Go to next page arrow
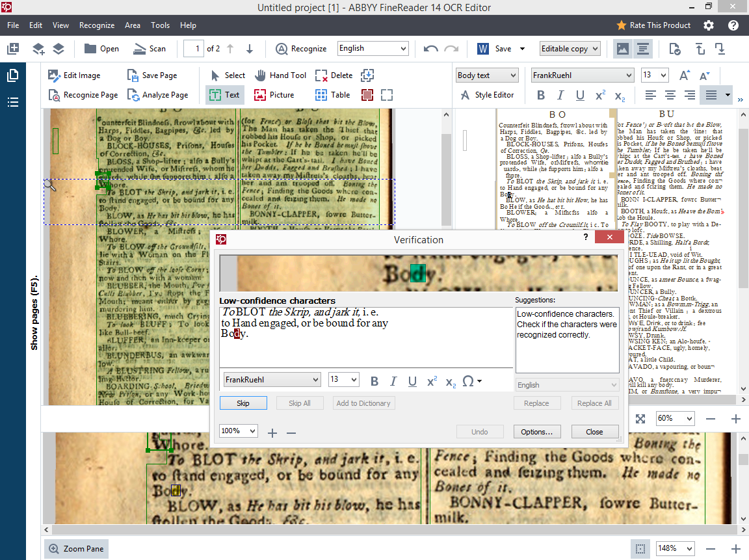 250,48
